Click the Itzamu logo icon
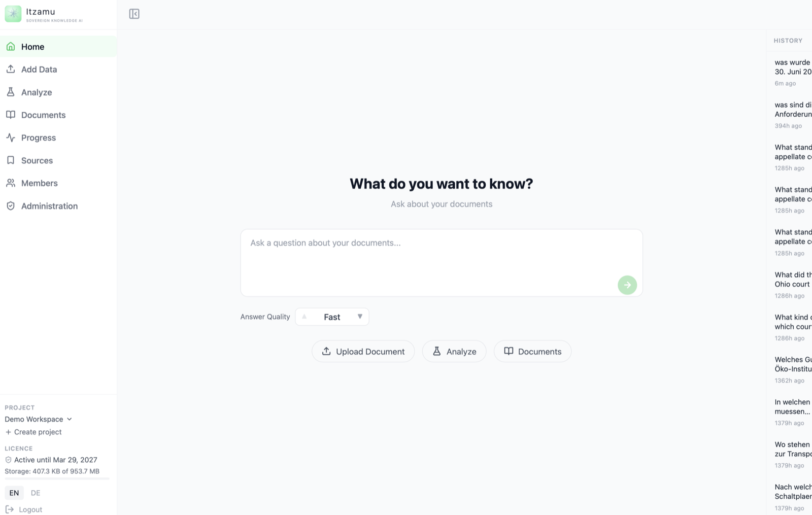The image size is (812, 515). tap(13, 14)
